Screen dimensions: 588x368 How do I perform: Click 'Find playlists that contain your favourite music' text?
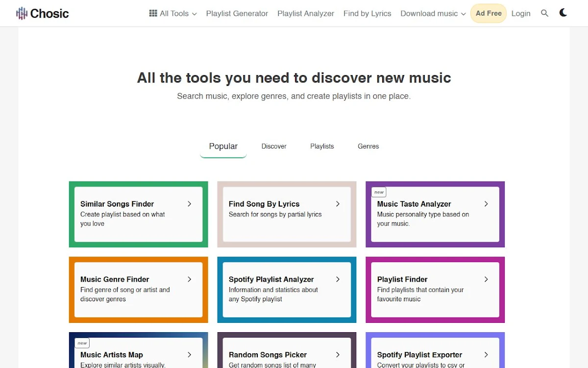[x=420, y=294]
